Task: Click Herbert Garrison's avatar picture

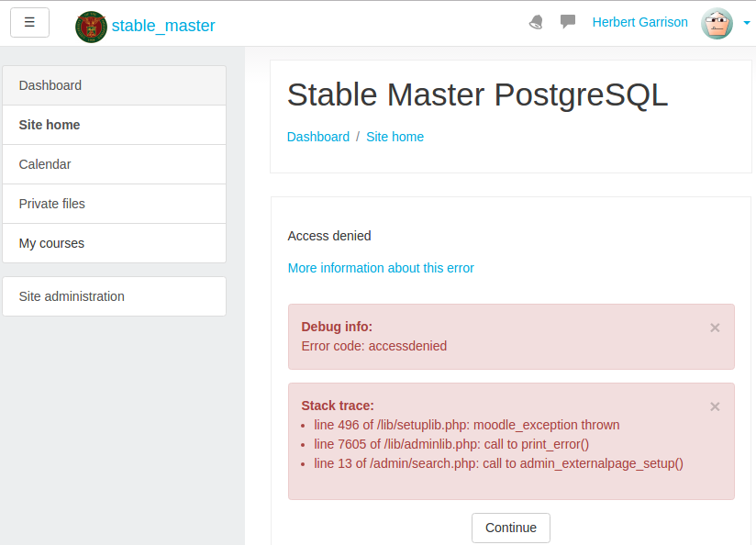Action: tap(717, 23)
